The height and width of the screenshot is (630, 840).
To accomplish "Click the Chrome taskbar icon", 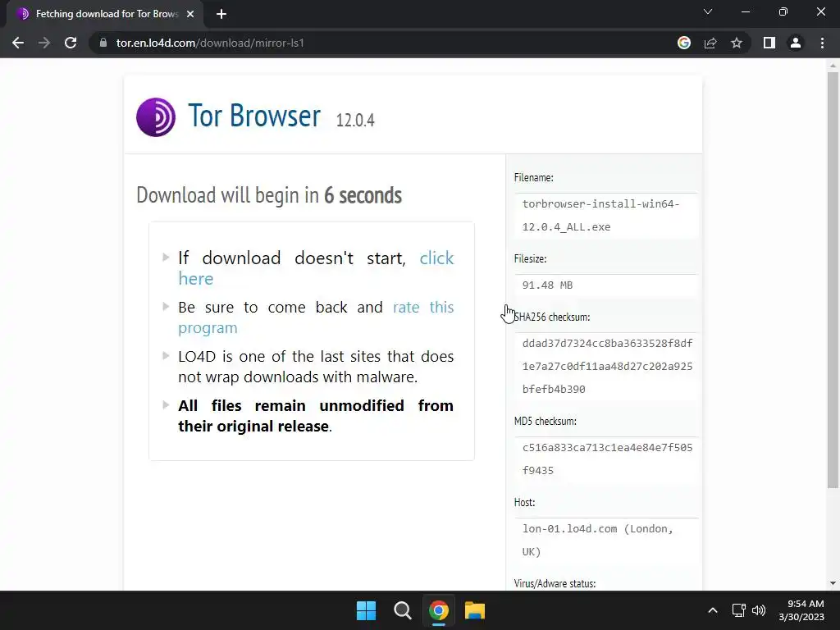I will point(439,610).
